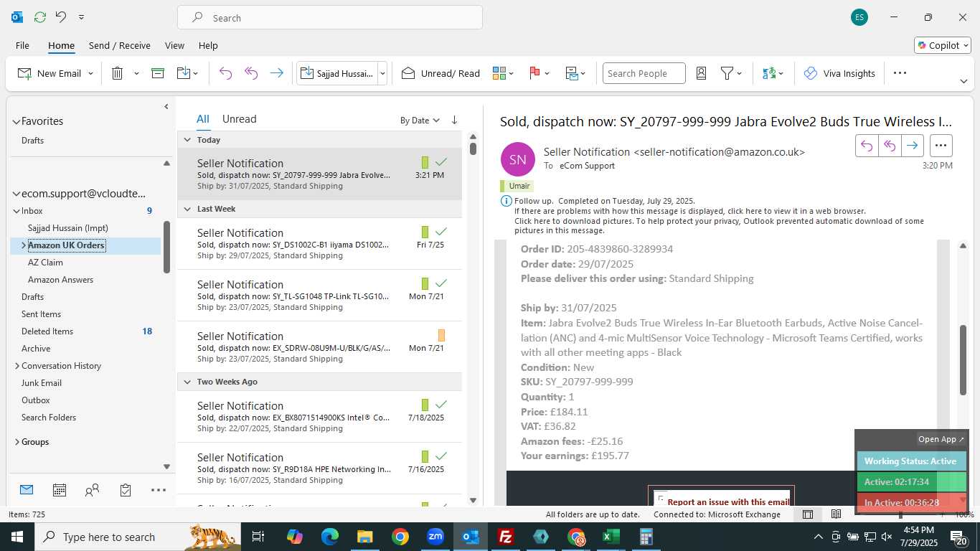Click Forward button in reading pane

click(x=912, y=146)
